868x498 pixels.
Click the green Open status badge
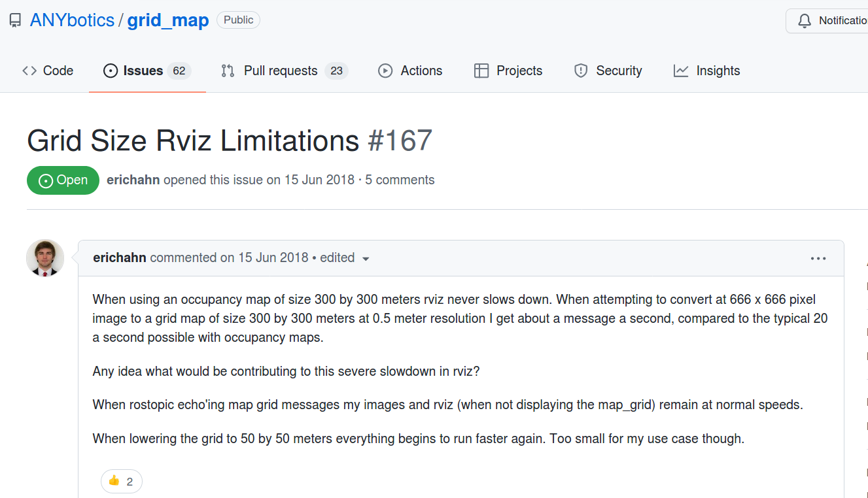point(63,180)
